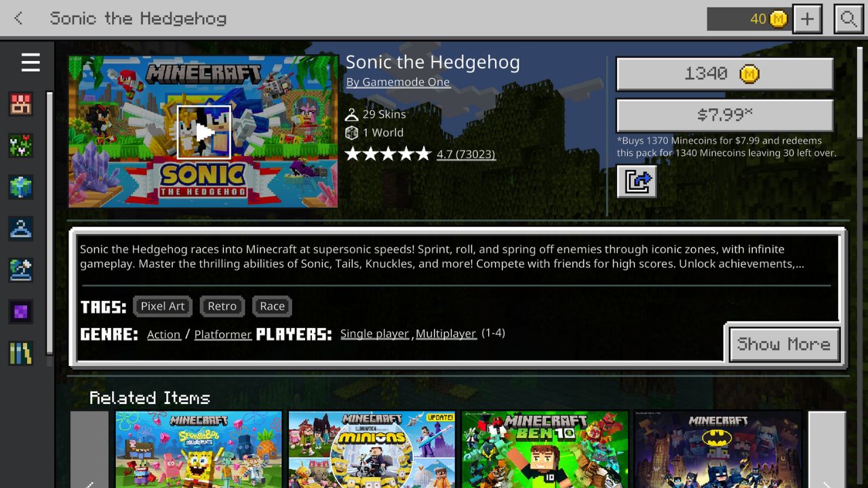Screen dimensions: 868x488
Task: Select the Platformer genre link
Action: (x=223, y=334)
